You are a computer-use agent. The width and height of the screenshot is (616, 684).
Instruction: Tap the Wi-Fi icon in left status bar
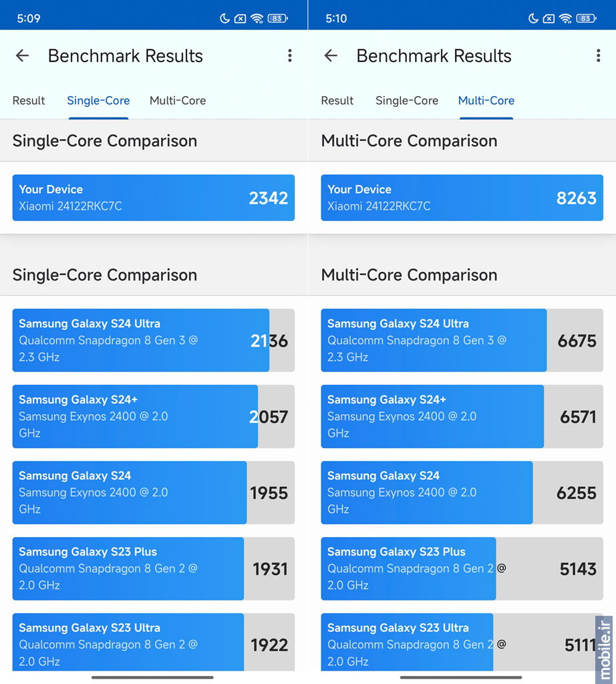(x=257, y=18)
